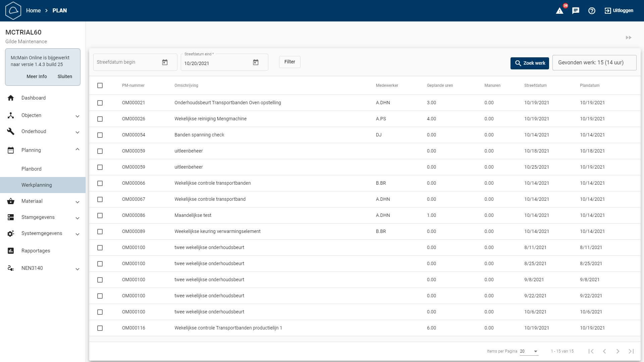Click the help question mark icon
644x362 pixels.
point(592,11)
